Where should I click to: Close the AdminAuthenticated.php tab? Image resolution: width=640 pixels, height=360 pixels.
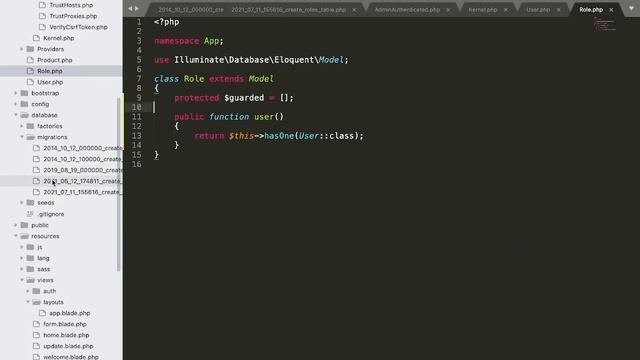pyautogui.click(x=448, y=10)
